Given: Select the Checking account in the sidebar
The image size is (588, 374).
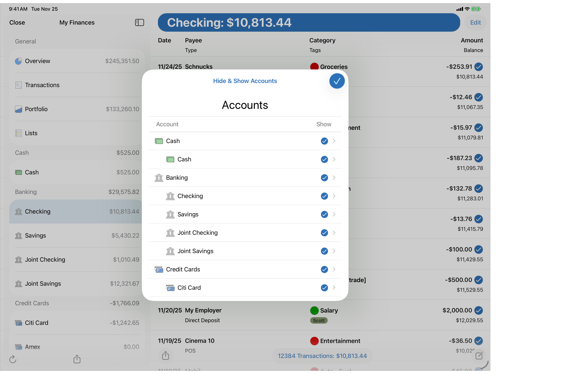Looking at the screenshot, I should click(x=37, y=211).
